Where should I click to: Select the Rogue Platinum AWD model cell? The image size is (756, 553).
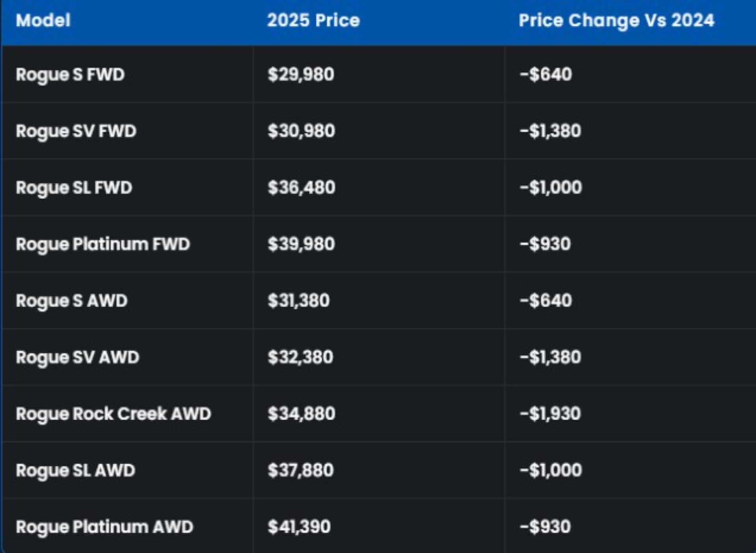[x=105, y=527]
